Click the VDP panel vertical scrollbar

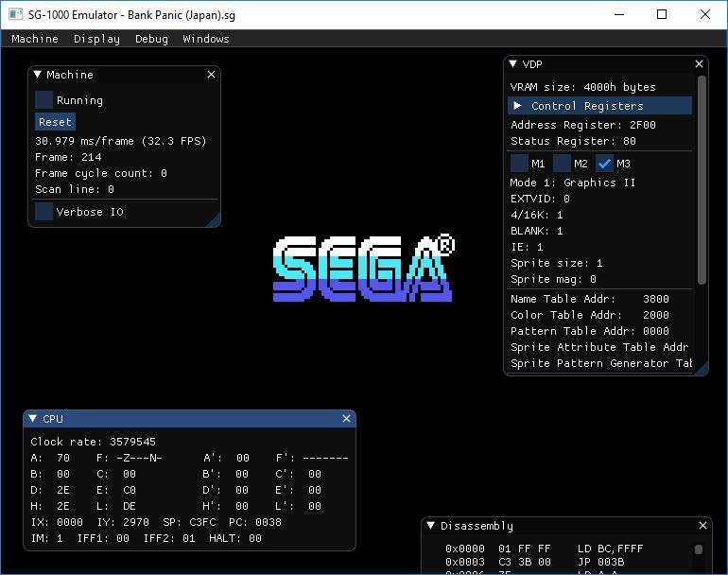[x=701, y=180]
